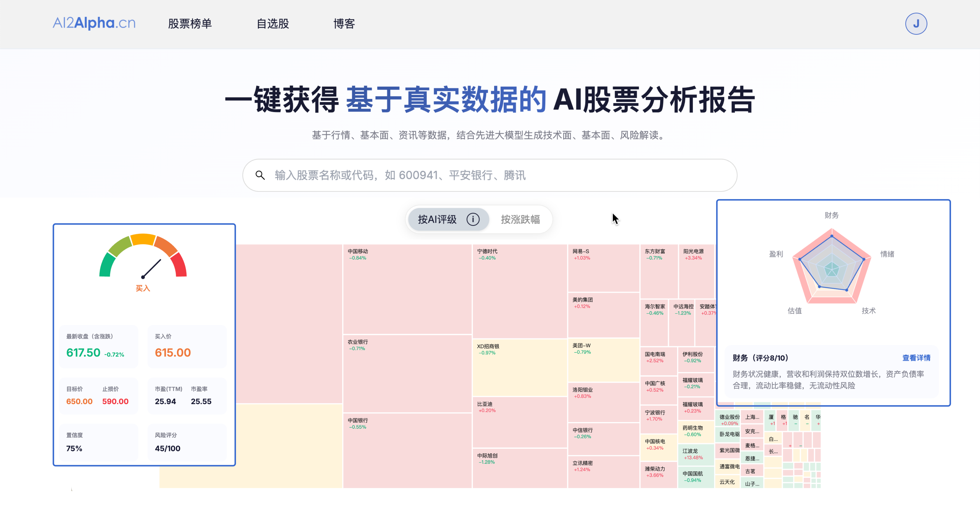The image size is (980, 510).
Task: Click the buy-rating gauge needle
Action: click(151, 269)
